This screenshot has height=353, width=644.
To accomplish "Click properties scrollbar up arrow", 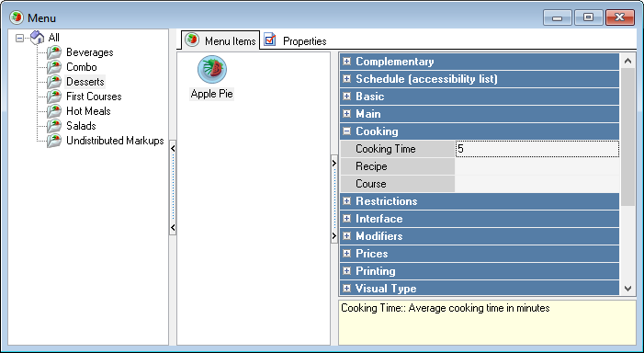I will coord(627,62).
